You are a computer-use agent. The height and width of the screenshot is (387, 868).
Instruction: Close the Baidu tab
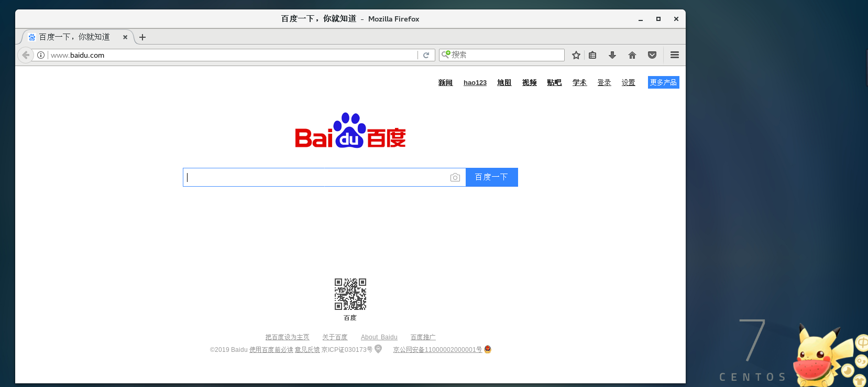125,37
